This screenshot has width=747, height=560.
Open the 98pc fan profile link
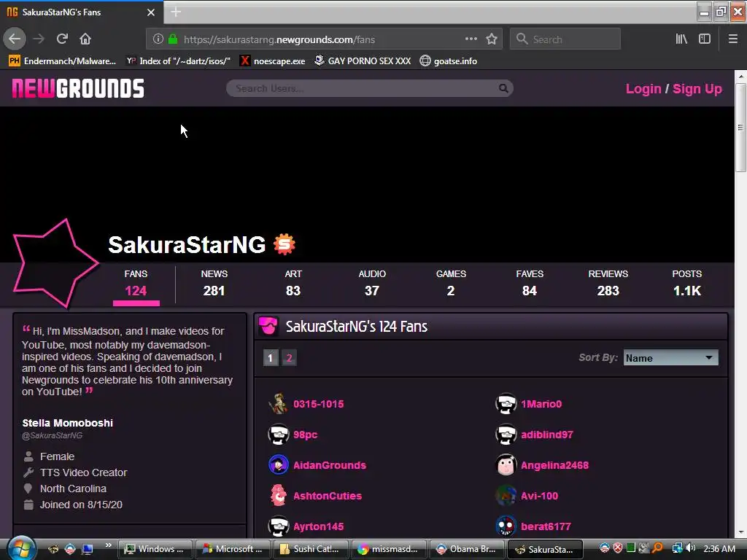(x=306, y=435)
